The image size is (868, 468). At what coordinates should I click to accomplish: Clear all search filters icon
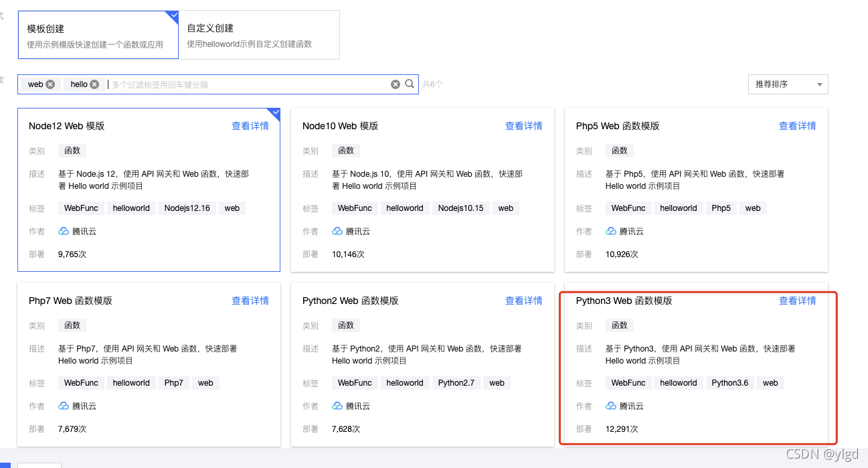pos(396,84)
